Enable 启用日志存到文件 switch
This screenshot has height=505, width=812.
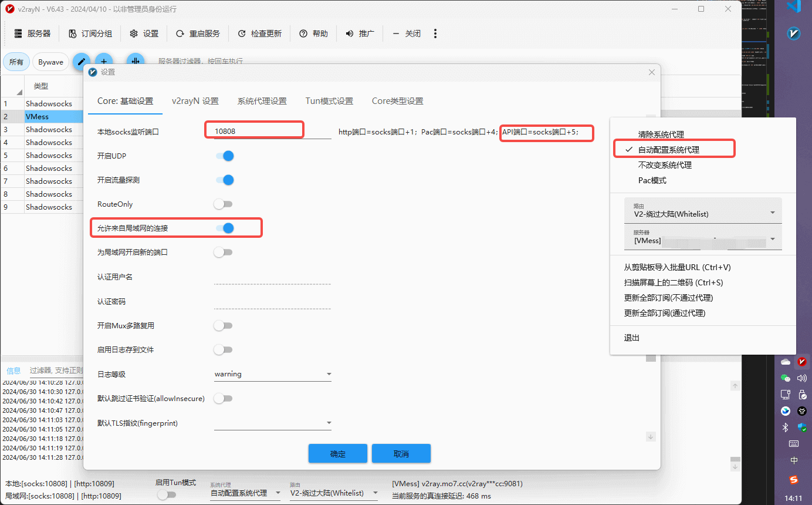[223, 349]
